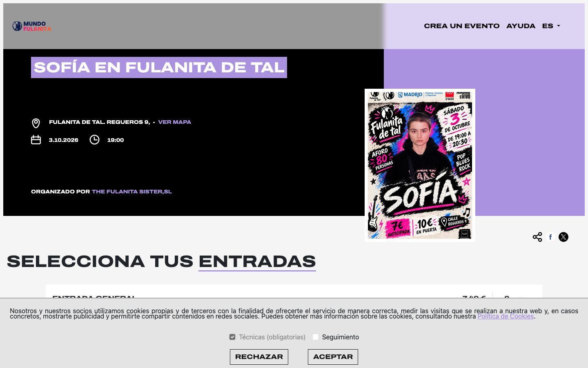Click the event date 3.10.2026
The height and width of the screenshot is (368, 588).
[63, 140]
